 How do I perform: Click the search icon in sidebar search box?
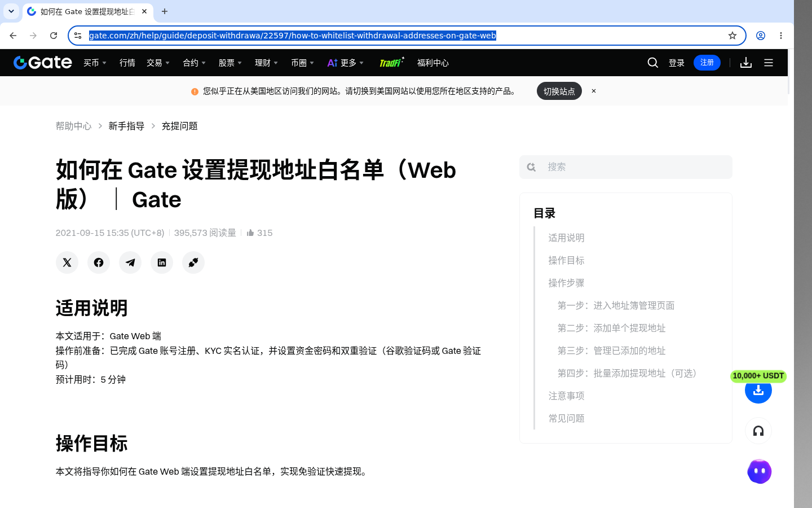[531, 167]
